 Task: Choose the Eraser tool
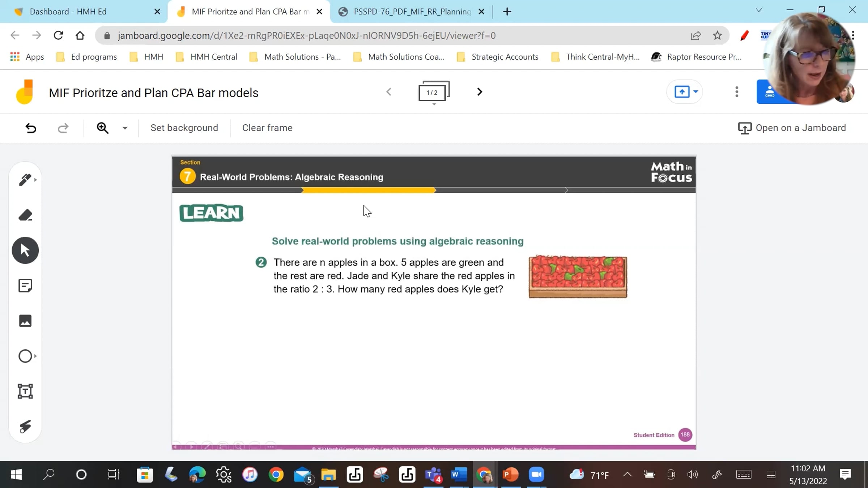point(25,215)
